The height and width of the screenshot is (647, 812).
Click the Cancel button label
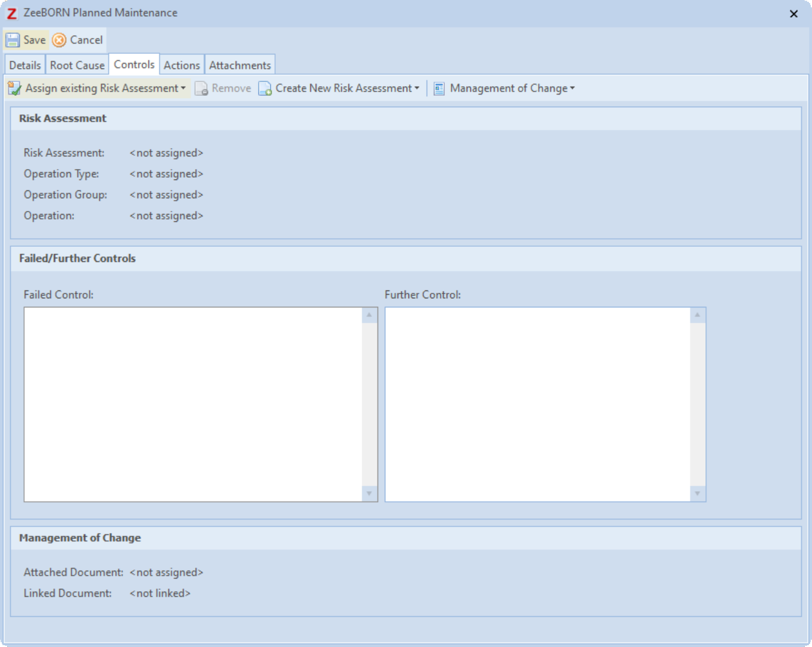pos(86,40)
